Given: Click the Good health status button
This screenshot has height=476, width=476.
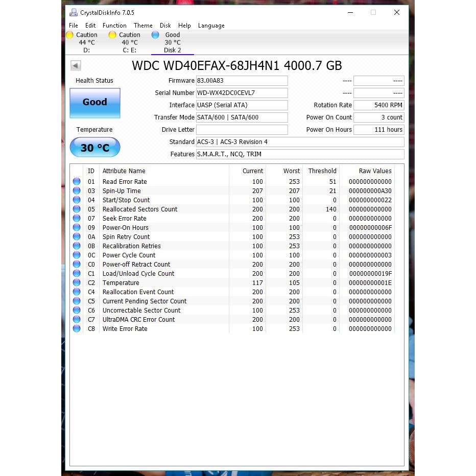Looking at the screenshot, I should coord(94,102).
